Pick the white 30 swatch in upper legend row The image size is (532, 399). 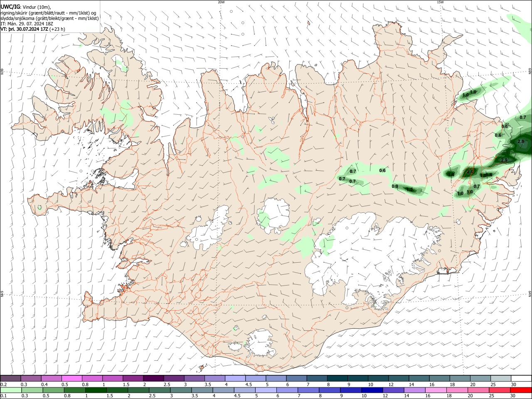pos(521,378)
